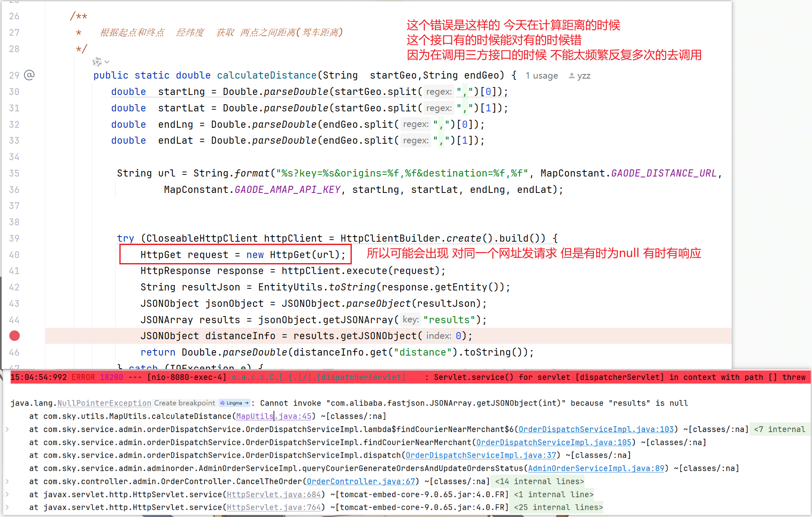Screen dimensions: 812x517
Task: Click Create breakpoint in the console
Action: click(x=185, y=403)
